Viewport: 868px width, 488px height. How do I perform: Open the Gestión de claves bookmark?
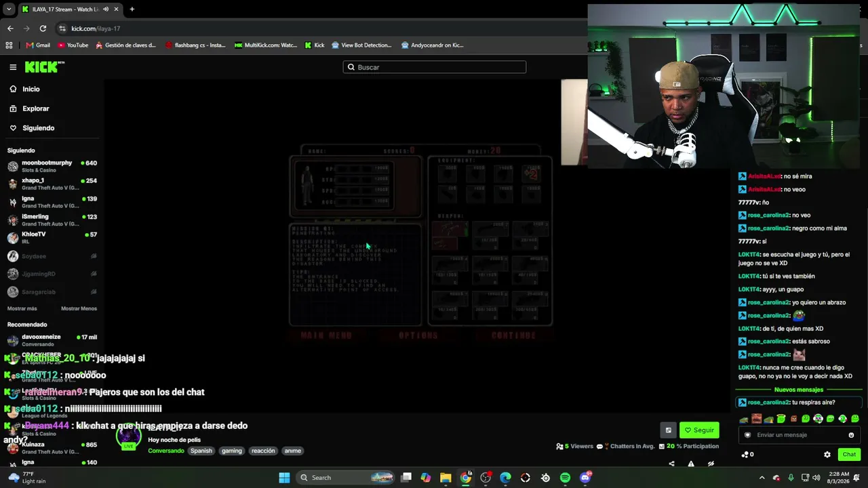pyautogui.click(x=125, y=45)
